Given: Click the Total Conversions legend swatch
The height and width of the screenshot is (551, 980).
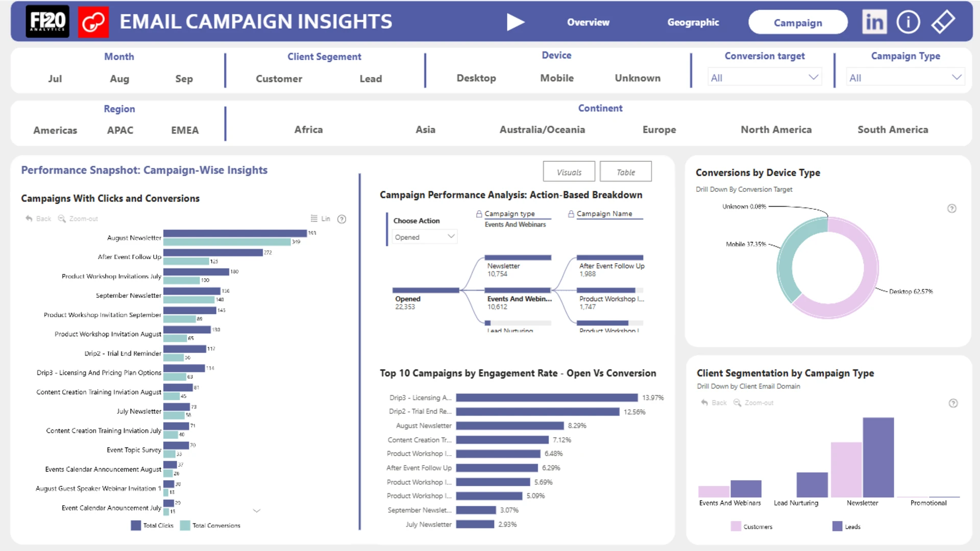Looking at the screenshot, I should point(185,525).
